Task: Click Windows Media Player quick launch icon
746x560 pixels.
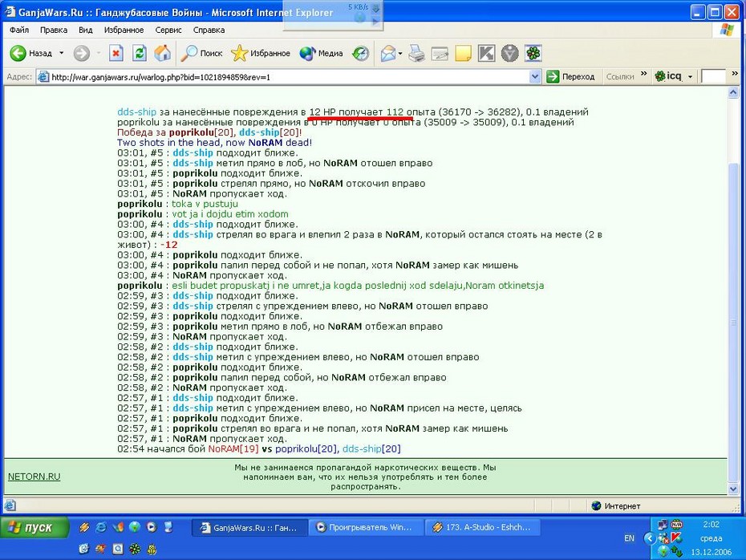Action: 152,526
